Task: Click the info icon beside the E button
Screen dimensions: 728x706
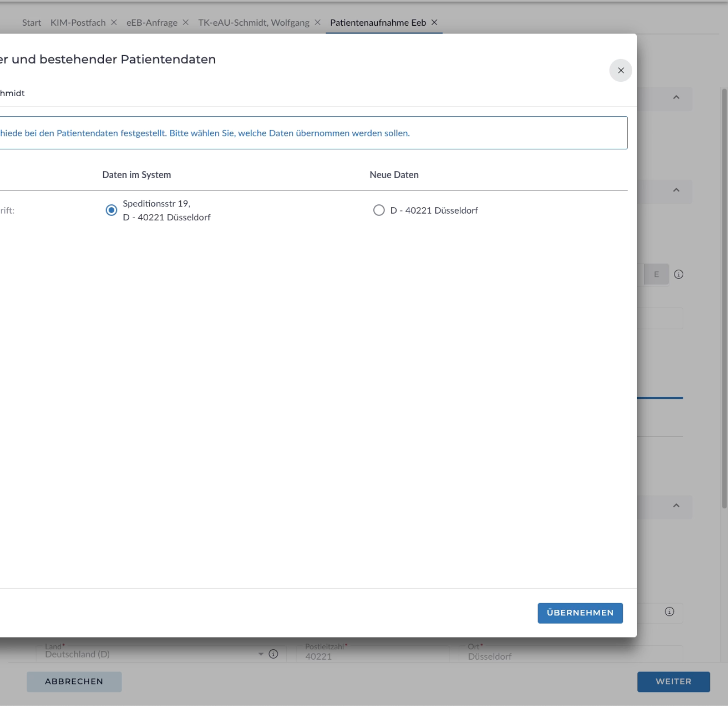Action: tap(679, 274)
